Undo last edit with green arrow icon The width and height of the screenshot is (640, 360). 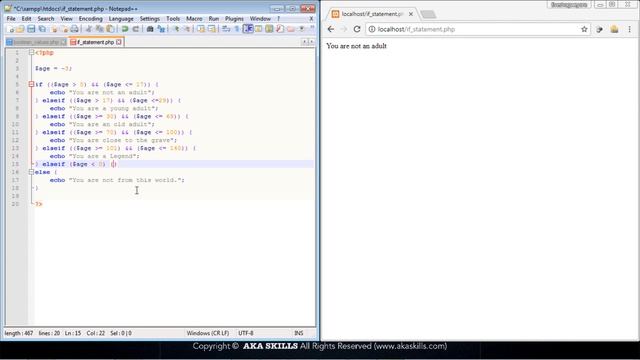click(x=124, y=29)
